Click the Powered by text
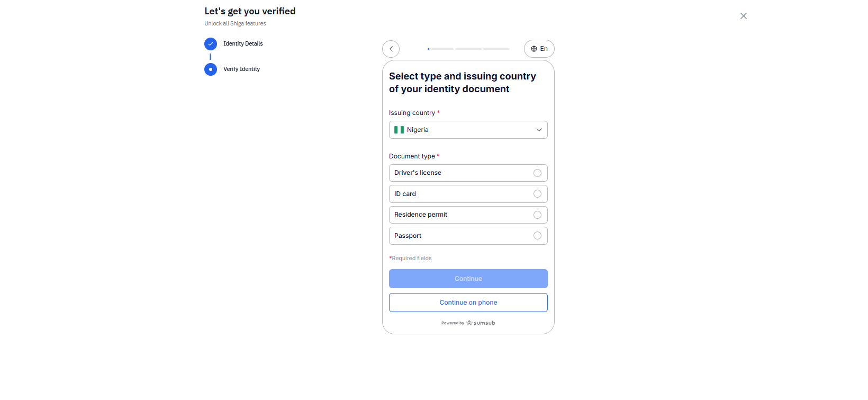The width and height of the screenshot is (868, 400). [x=453, y=323]
